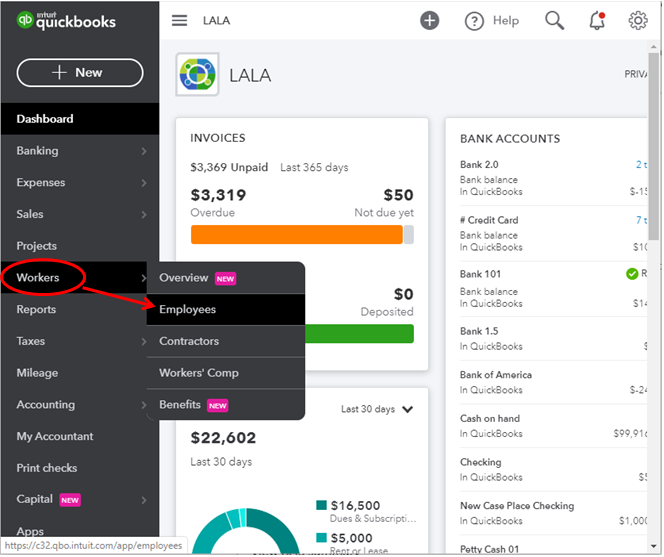Click the $3,319 Overdue amount
The width and height of the screenshot is (664, 557).
pos(218,195)
